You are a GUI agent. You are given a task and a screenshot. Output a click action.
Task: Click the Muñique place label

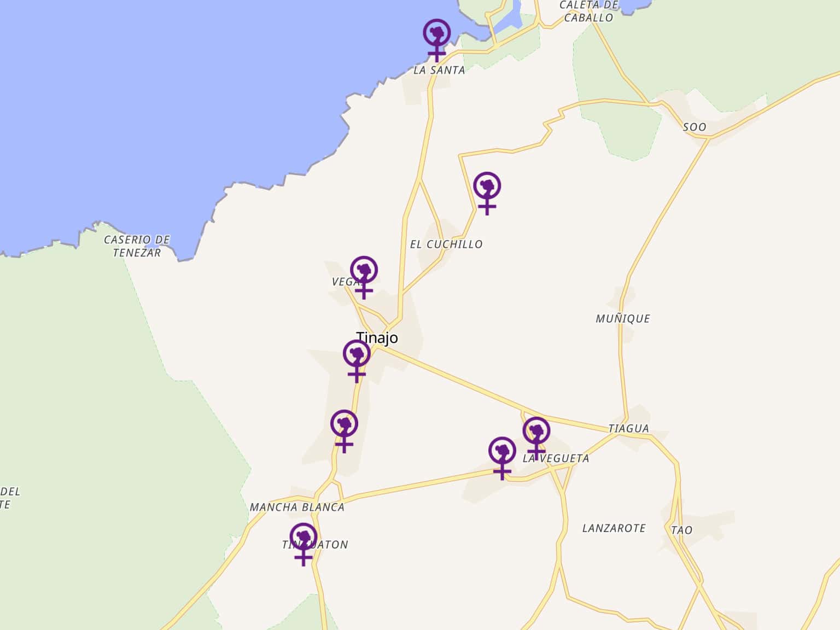click(623, 318)
